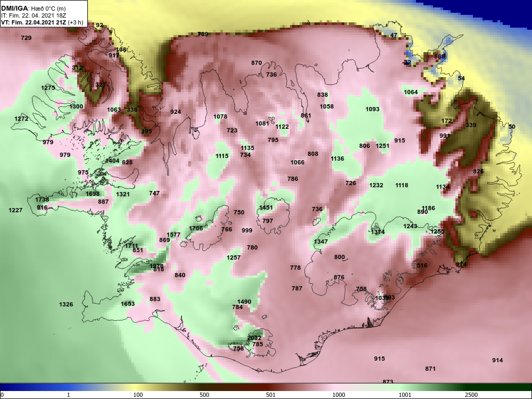Click the DMI/IGA Hæð 0°C title line
This screenshot has width=532, height=399.
[x=33, y=9]
